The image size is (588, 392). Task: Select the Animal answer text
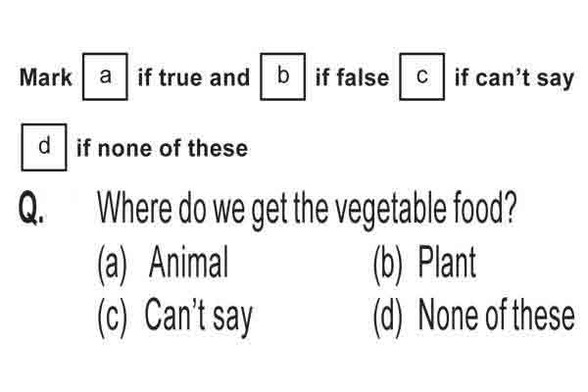coord(188,262)
